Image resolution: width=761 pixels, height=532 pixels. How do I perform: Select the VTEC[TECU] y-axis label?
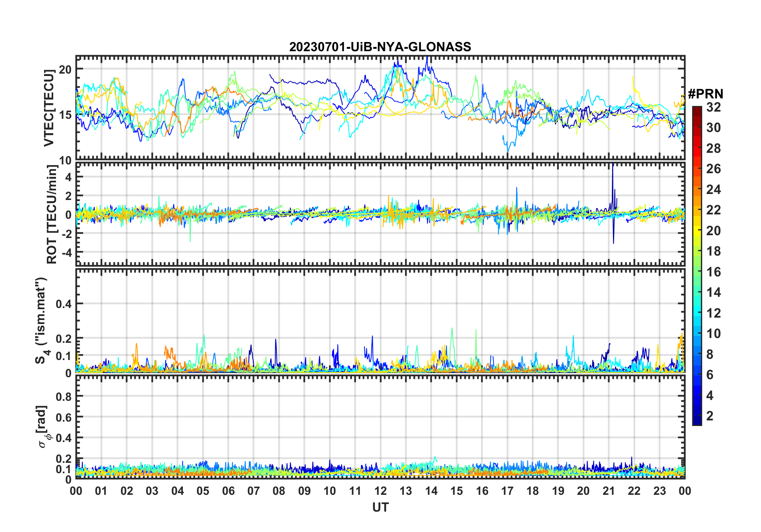tap(49, 108)
